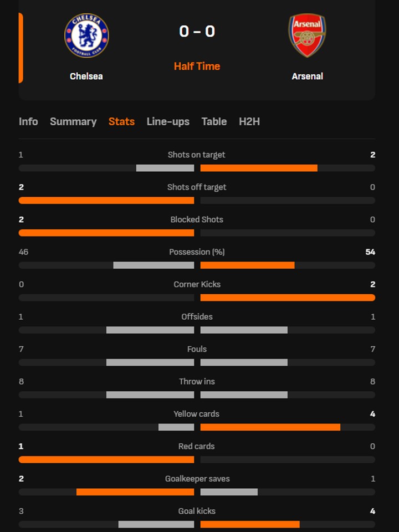Click the Half Time status label
Viewport: 399px width, 532px height.
197,66
